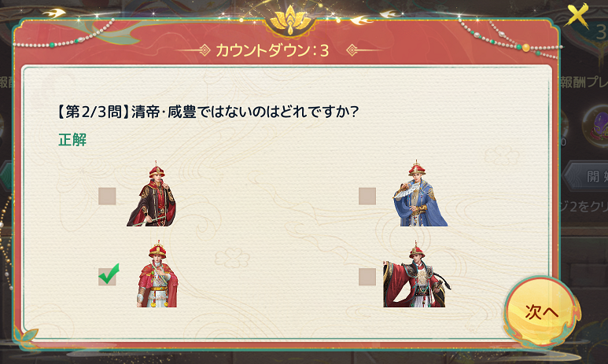
Task: Click the green 正解 result label
Action: tap(72, 140)
